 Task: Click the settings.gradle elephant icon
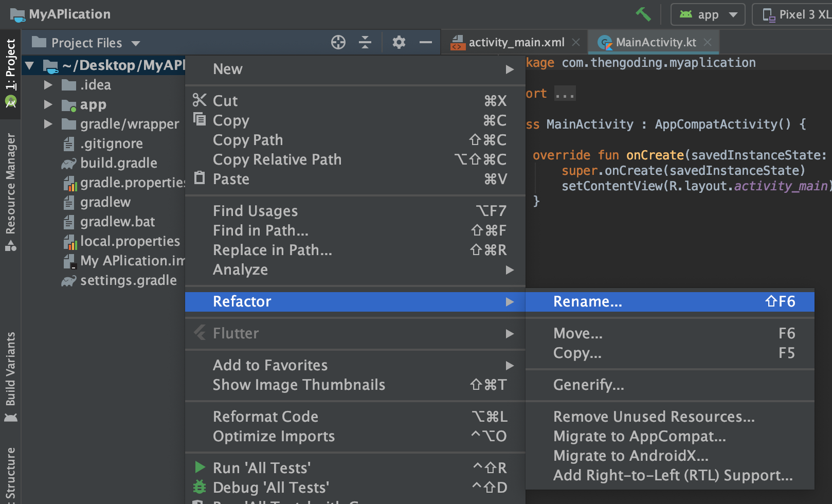click(69, 281)
